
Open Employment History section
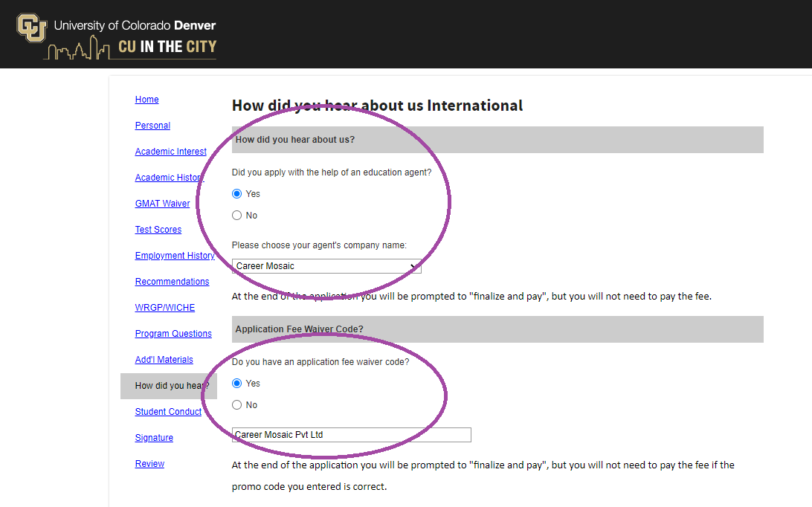175,255
